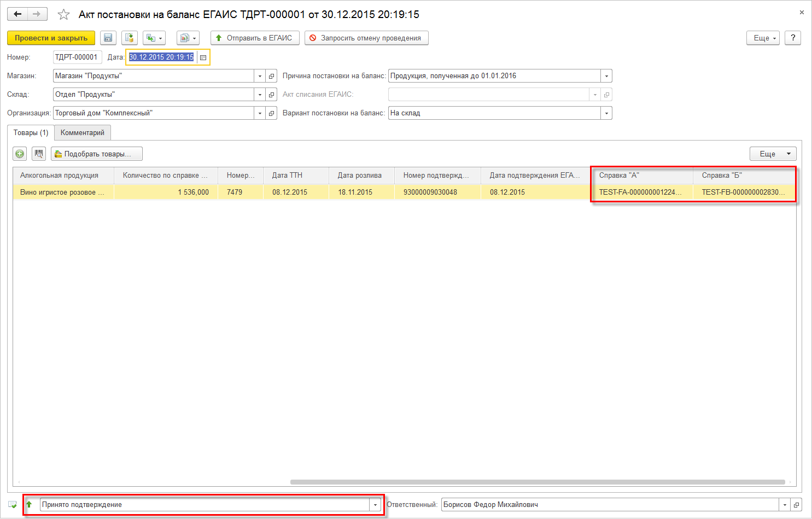This screenshot has height=519, width=812.
Task: Click the Номер field ТДРТ-000001
Action: 77,57
